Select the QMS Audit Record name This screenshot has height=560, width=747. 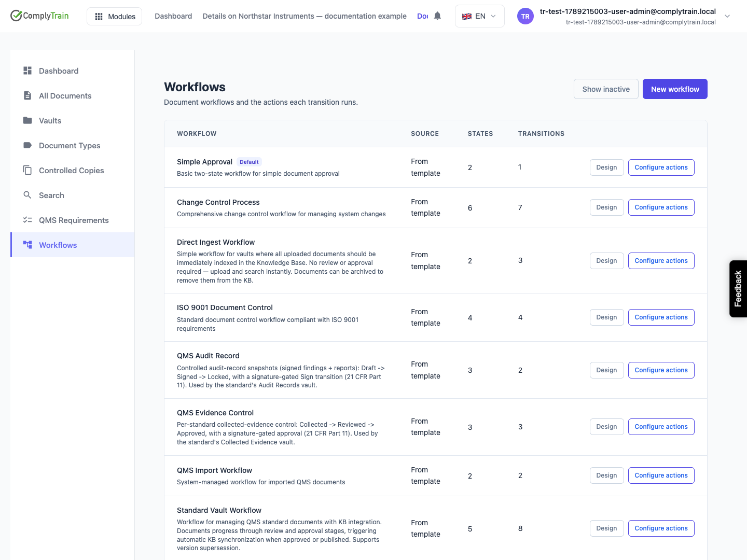pos(208,356)
